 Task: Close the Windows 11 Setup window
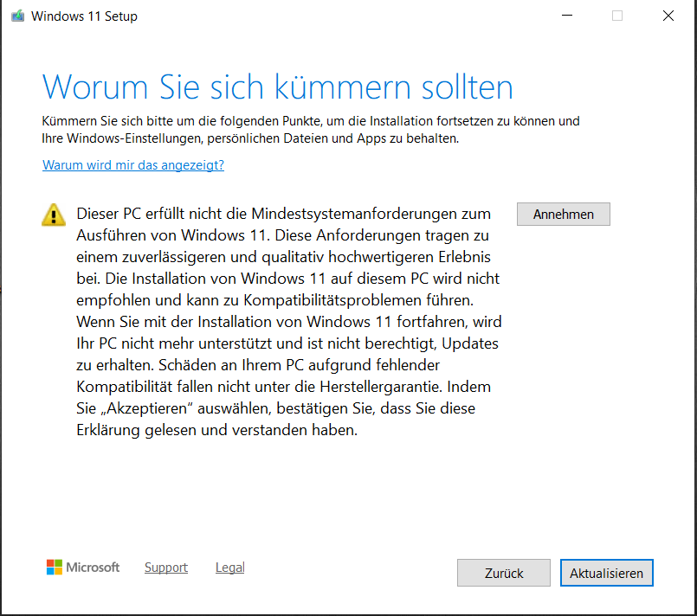point(668,16)
